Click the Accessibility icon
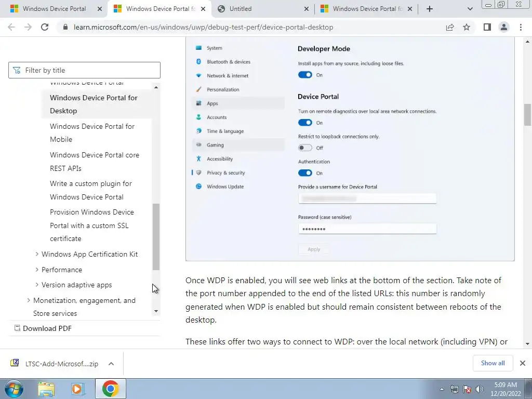 pos(199,158)
